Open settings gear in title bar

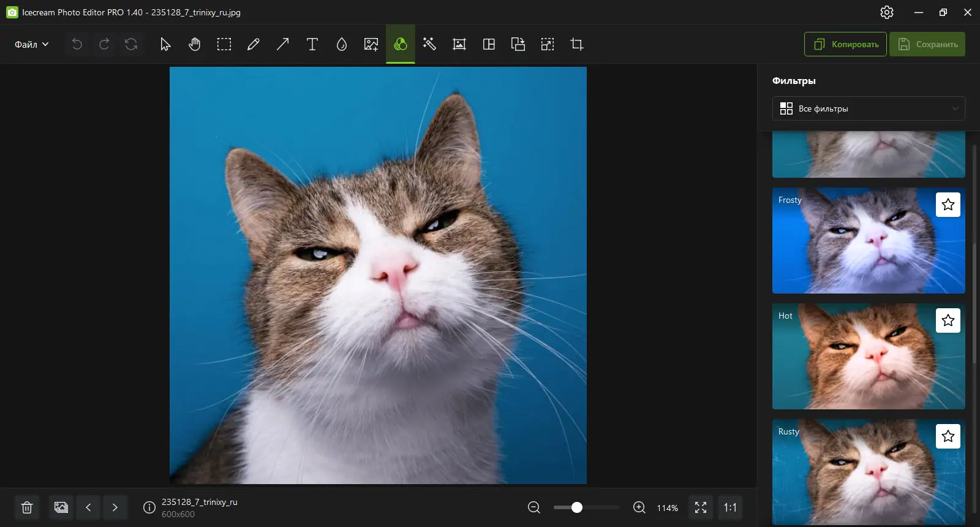(x=887, y=12)
